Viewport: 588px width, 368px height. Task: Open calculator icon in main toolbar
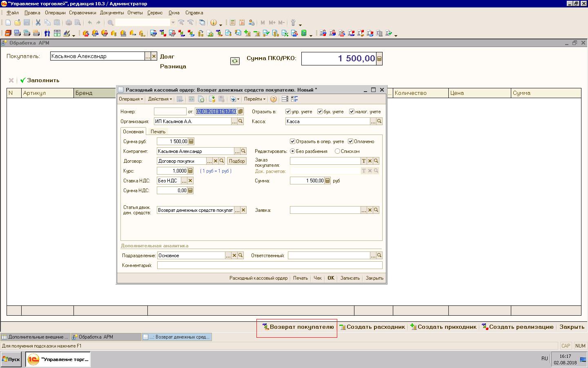(232, 23)
